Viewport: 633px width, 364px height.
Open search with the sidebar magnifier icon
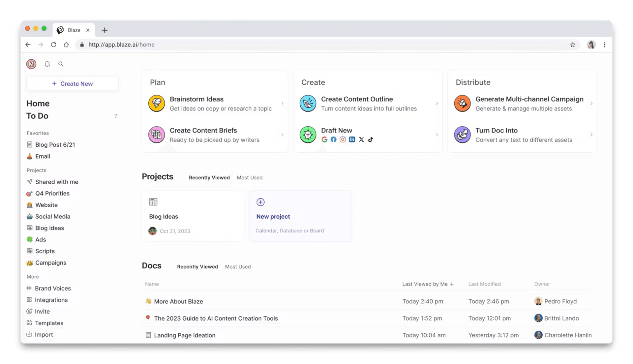tap(61, 64)
